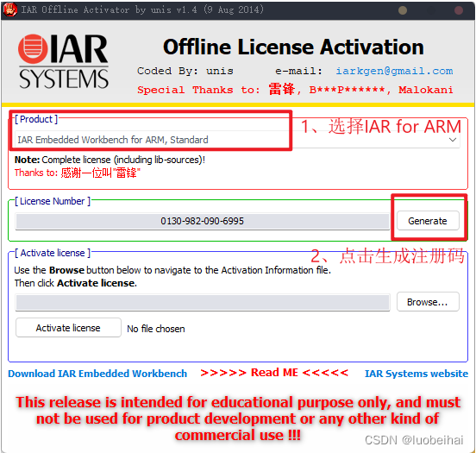Click the Activate license button
The width and height of the screenshot is (476, 453).
pos(68,328)
